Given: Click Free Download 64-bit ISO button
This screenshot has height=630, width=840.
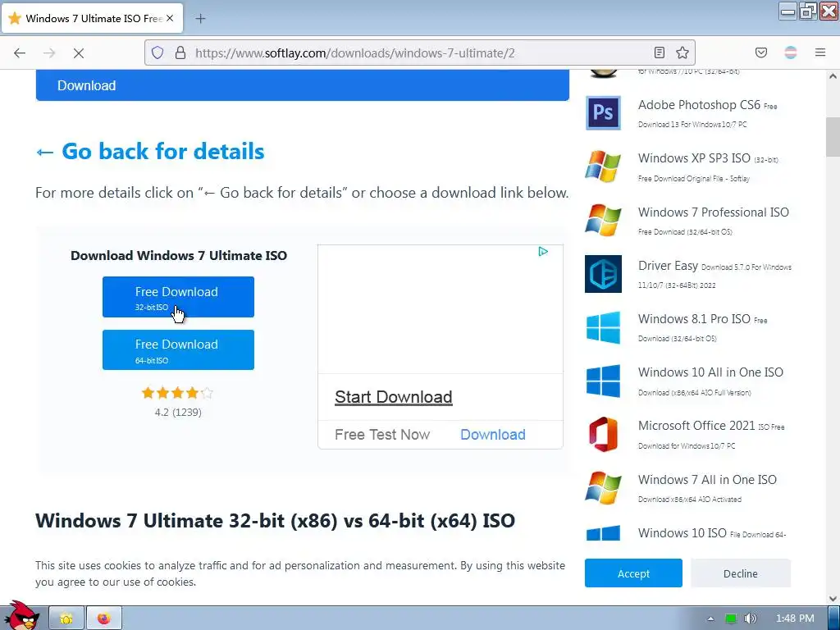Looking at the screenshot, I should click(178, 349).
